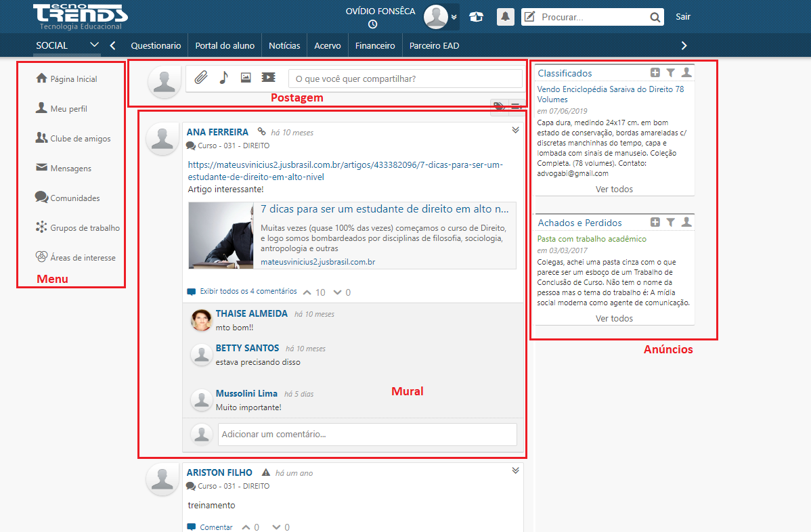Screen dimensions: 811x532
Task: Click Ver todos under Classificados
Action: pyautogui.click(x=614, y=189)
